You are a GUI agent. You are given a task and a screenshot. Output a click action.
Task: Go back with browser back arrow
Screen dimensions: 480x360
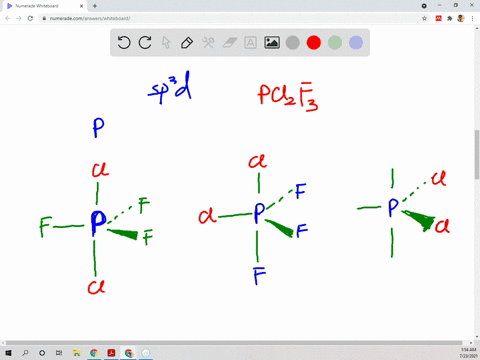pyautogui.click(x=8, y=18)
